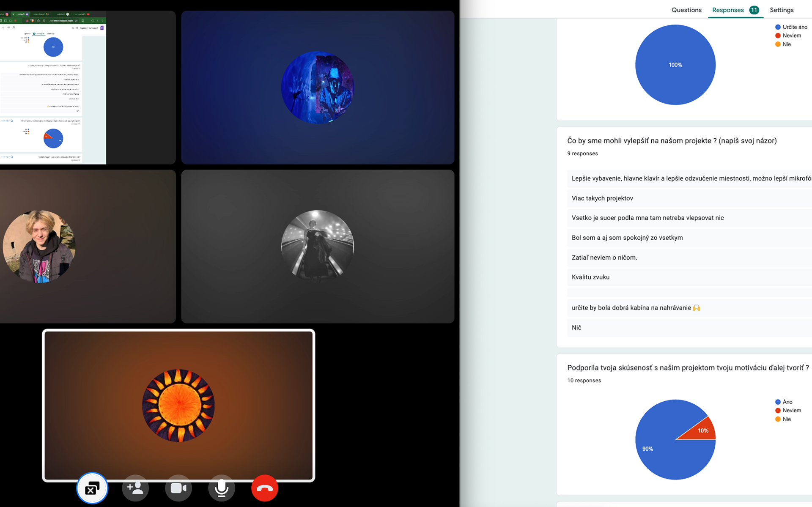
Task: Click response 'Vsetko je suoer podla mna'
Action: (x=689, y=218)
